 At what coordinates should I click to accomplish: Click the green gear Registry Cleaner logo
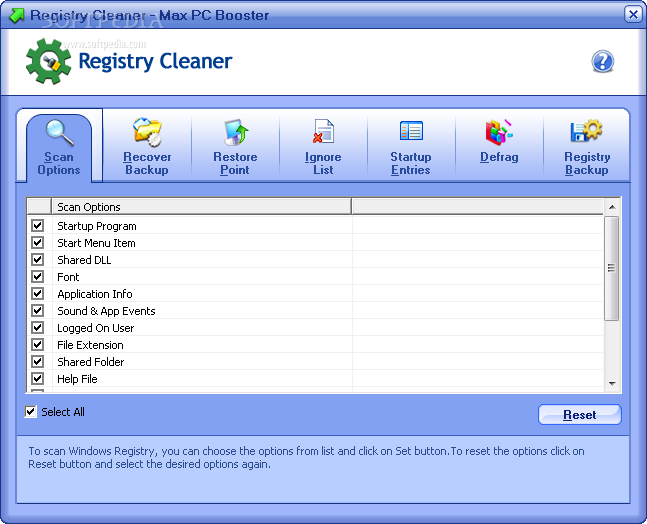click(x=48, y=61)
